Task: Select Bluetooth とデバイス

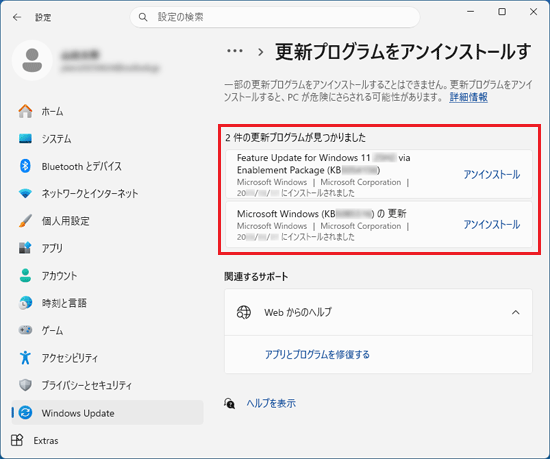Action: click(x=107, y=166)
